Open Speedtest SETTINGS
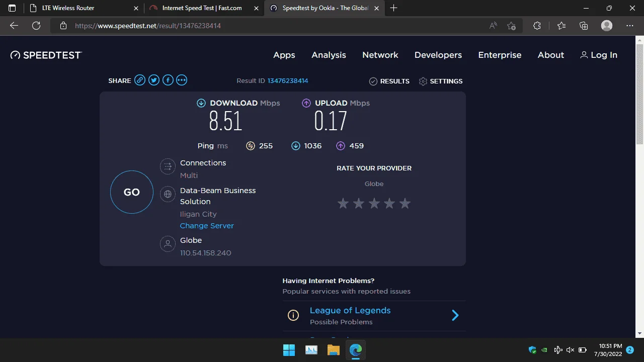644x362 pixels. (441, 81)
